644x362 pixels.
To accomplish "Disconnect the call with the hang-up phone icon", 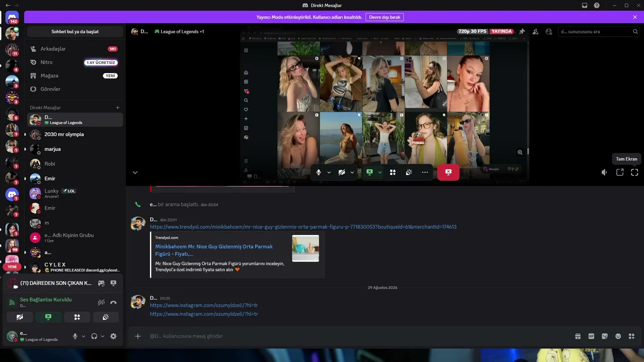I will (113, 302).
